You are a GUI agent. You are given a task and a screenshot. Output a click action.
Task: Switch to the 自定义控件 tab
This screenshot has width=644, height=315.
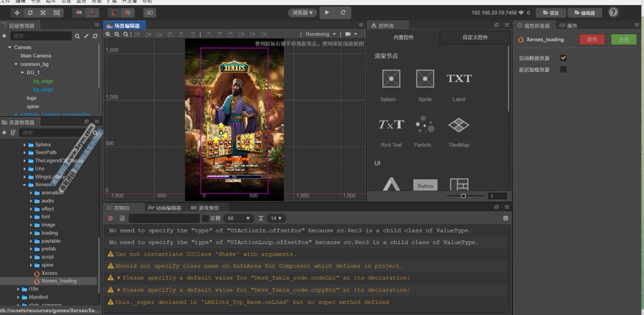tap(475, 37)
